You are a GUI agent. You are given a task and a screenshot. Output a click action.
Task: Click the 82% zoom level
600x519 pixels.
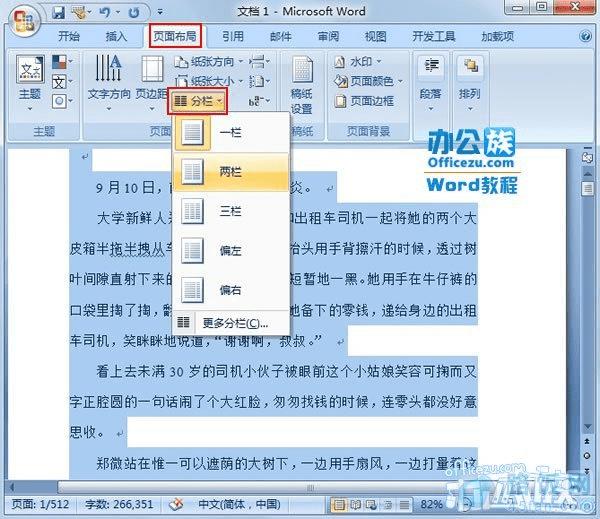point(431,504)
